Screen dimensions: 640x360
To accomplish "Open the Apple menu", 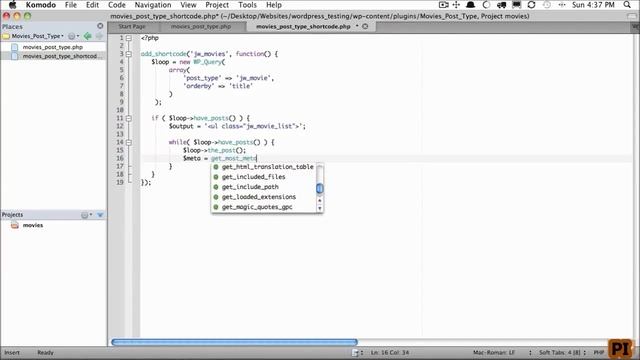I will (x=12, y=5).
